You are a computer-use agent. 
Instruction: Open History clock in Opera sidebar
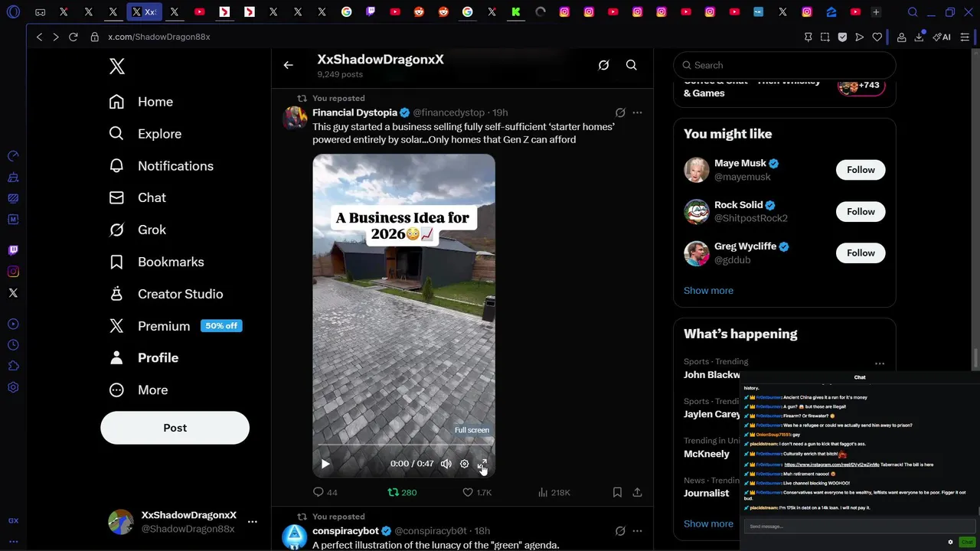pos(13,345)
